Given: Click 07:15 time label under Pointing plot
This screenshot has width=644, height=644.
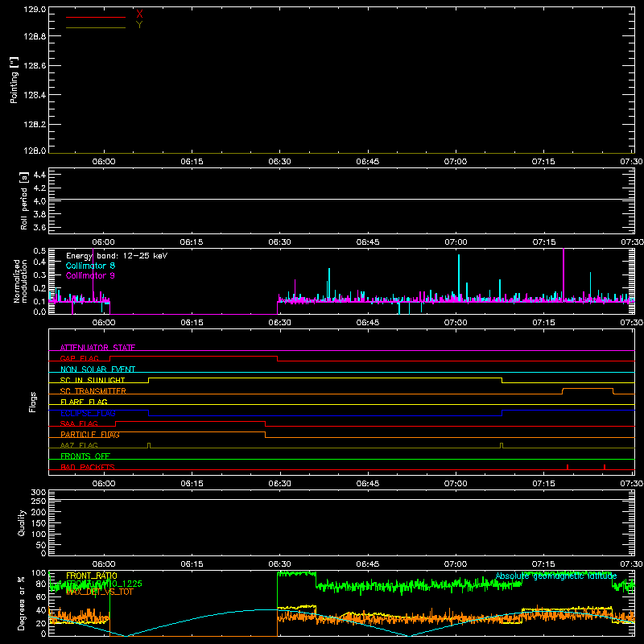Looking at the screenshot, I should (x=543, y=162).
